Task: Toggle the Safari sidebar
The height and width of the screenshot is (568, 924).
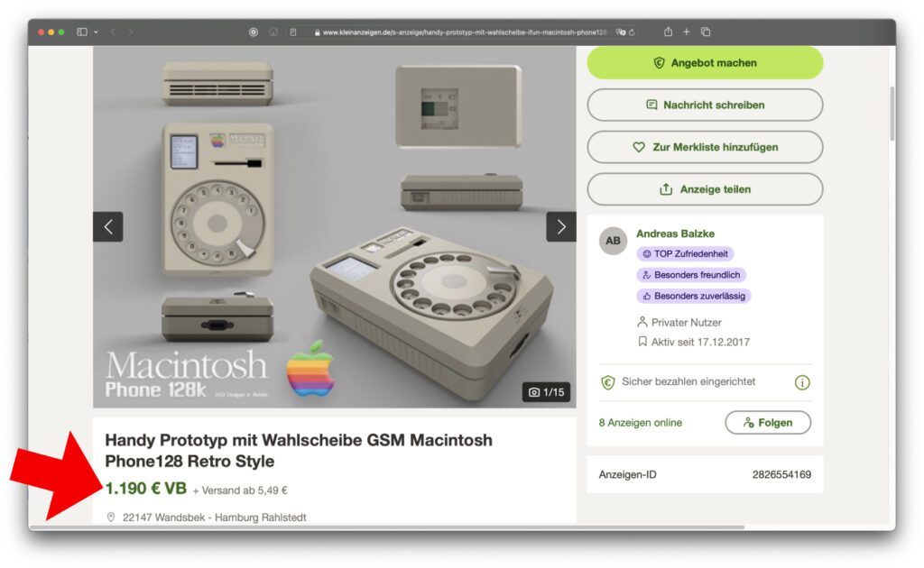Action: (82, 32)
